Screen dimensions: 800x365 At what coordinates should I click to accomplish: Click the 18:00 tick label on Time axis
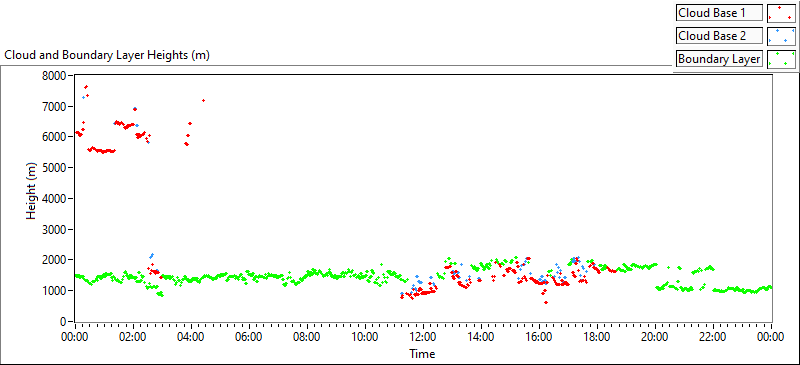(x=596, y=337)
